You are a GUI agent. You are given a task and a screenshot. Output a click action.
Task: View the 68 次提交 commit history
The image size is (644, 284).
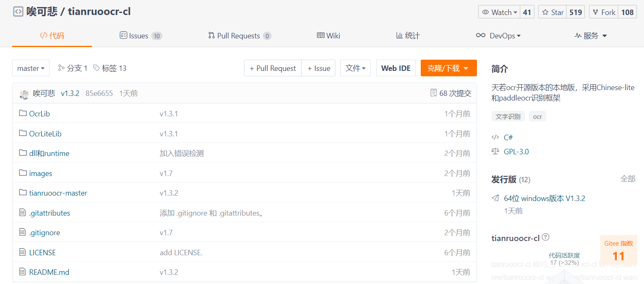point(455,93)
